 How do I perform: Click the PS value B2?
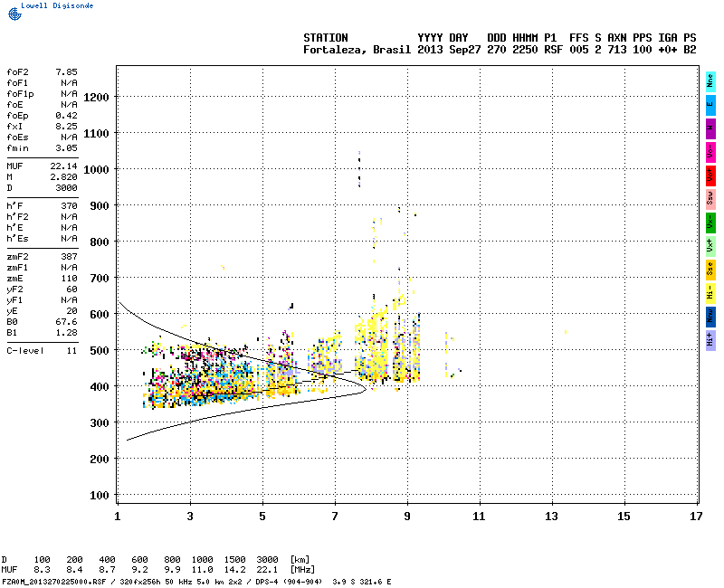(x=690, y=50)
